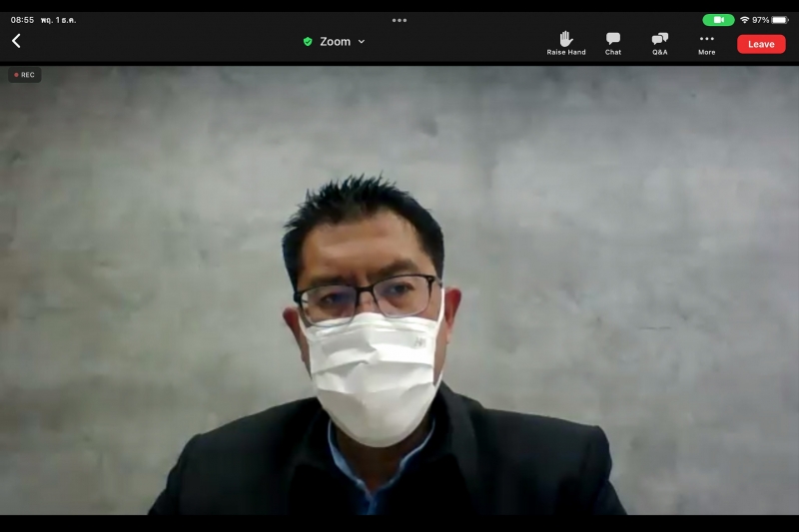Tap the Wi-Fi status icon
The width and height of the screenshot is (799, 532).
tap(745, 20)
